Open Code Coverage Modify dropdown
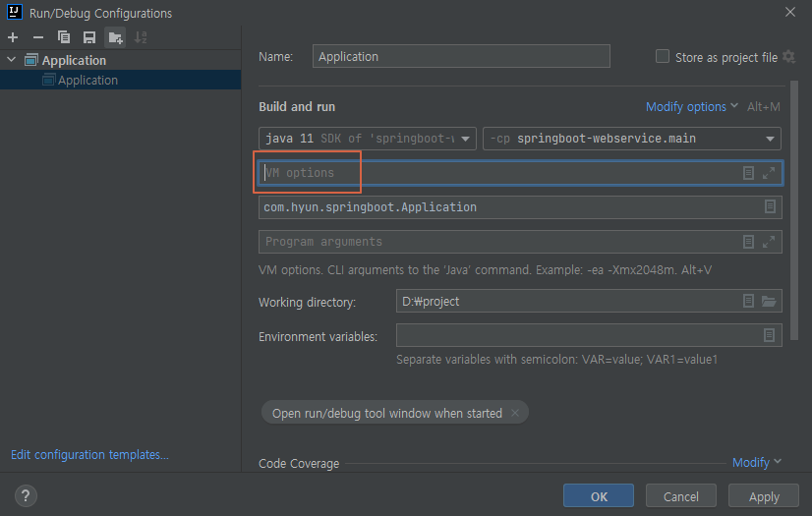 (x=756, y=462)
